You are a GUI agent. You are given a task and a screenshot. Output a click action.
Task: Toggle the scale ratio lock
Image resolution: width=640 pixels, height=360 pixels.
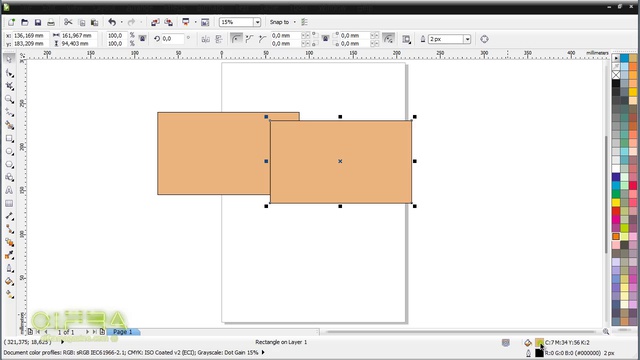(x=142, y=39)
